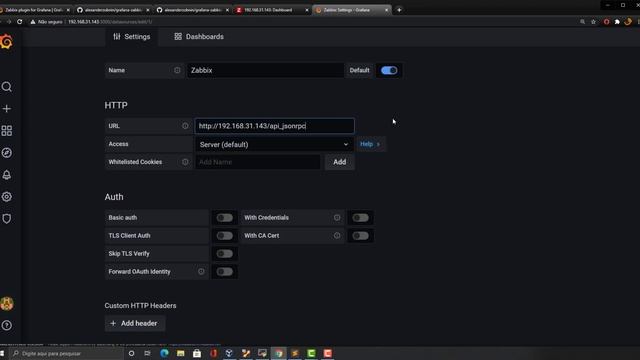
Task: Open the Dashboards grid icon in sidebar
Action: point(7,131)
